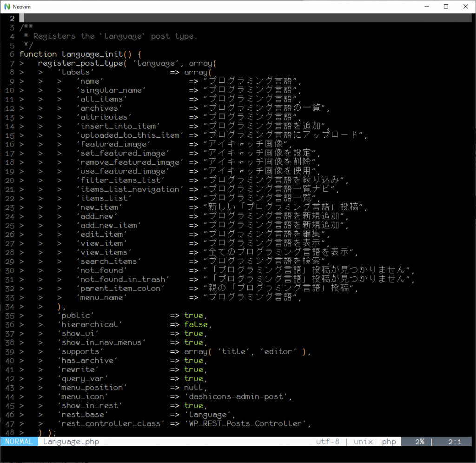Minimize the Neovim window
This screenshot has width=476, height=463.
(425, 7)
